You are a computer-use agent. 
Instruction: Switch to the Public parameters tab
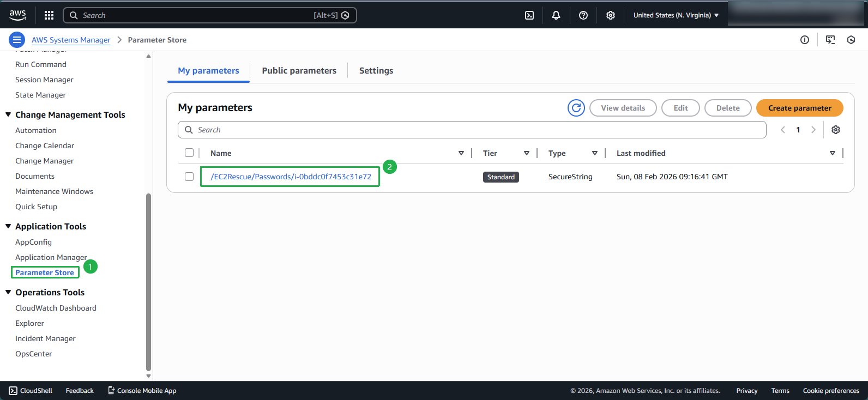pyautogui.click(x=299, y=71)
